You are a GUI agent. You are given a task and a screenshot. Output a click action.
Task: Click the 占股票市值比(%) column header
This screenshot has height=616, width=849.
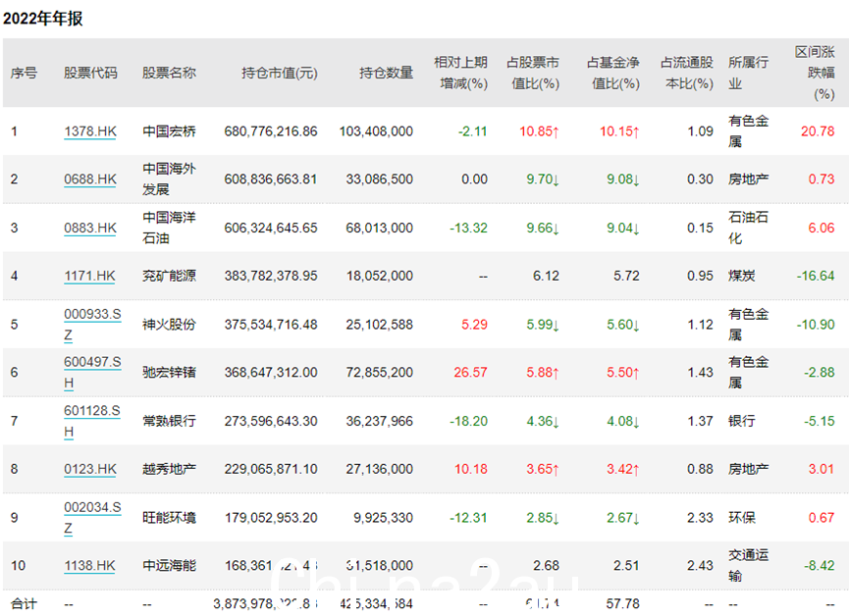(533, 73)
